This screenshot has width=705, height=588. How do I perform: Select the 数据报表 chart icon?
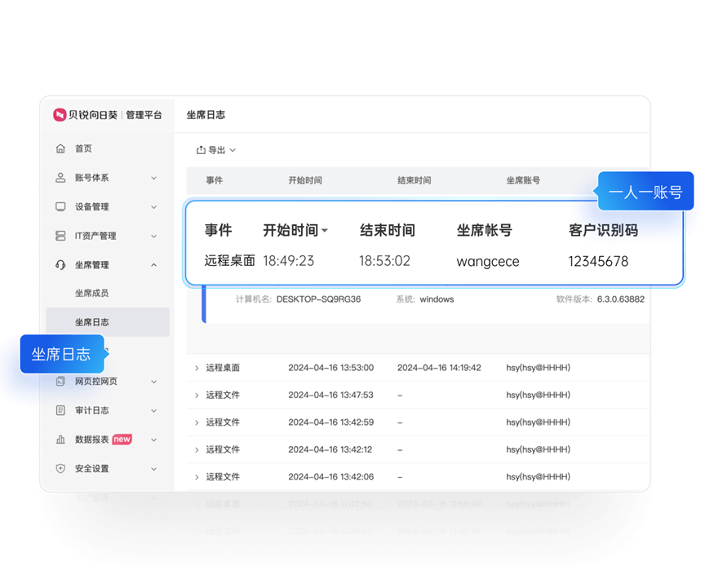[60, 439]
